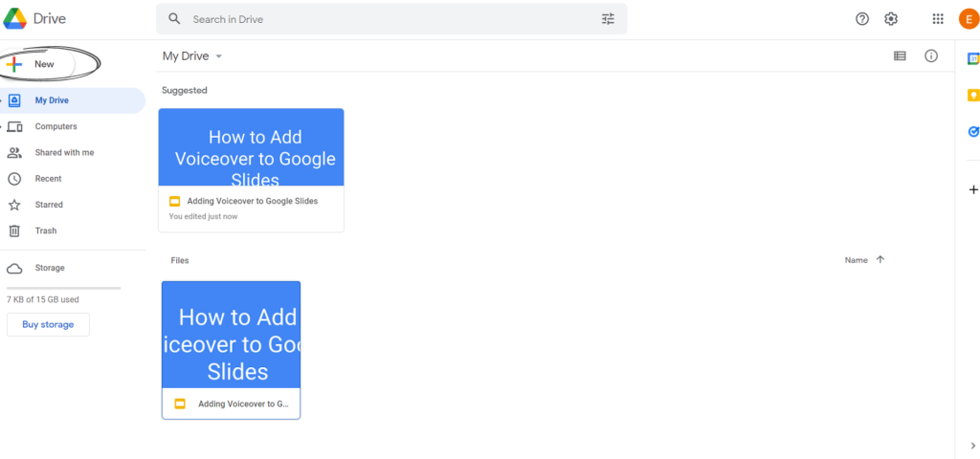Open Google Keep side panel icon
The height and width of the screenshot is (459, 980).
click(973, 95)
